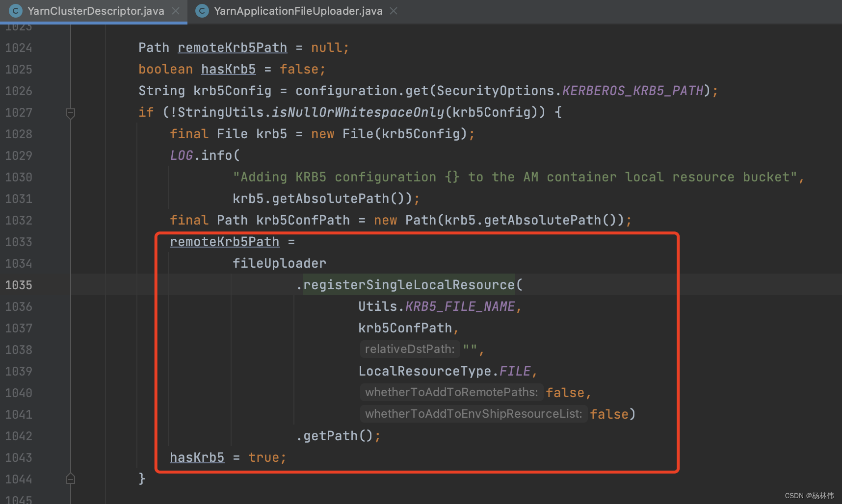Open the YarnApplicationFileUploader.java tab

(x=298, y=11)
